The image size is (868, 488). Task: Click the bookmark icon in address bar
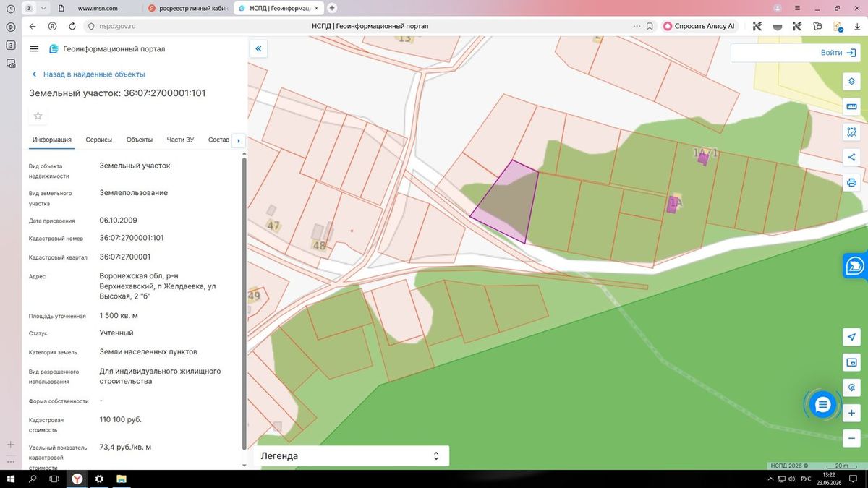tap(649, 26)
